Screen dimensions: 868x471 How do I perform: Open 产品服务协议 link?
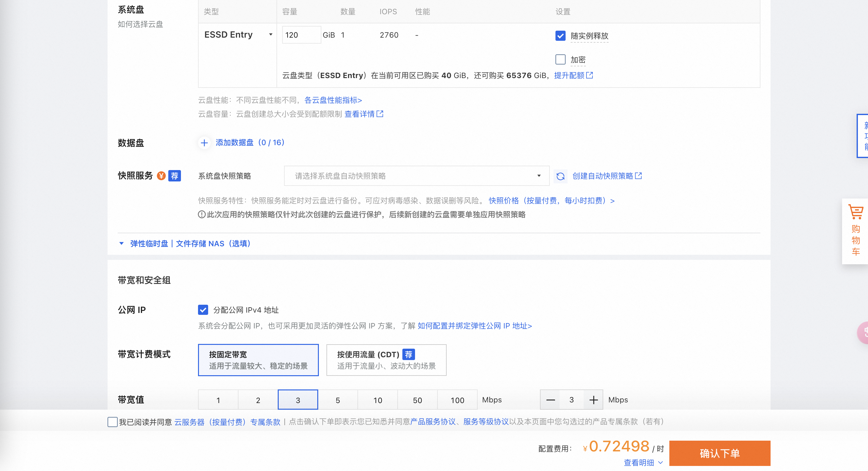coord(433,421)
